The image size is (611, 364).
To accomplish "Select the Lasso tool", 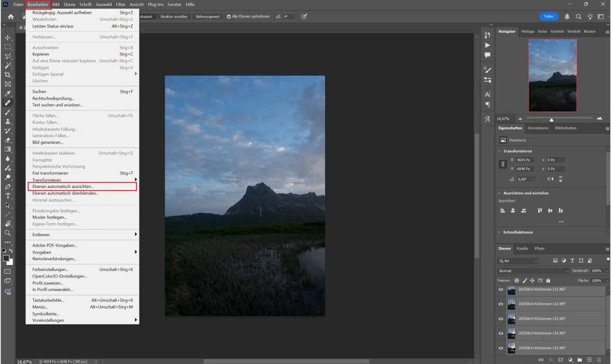I will (8, 56).
